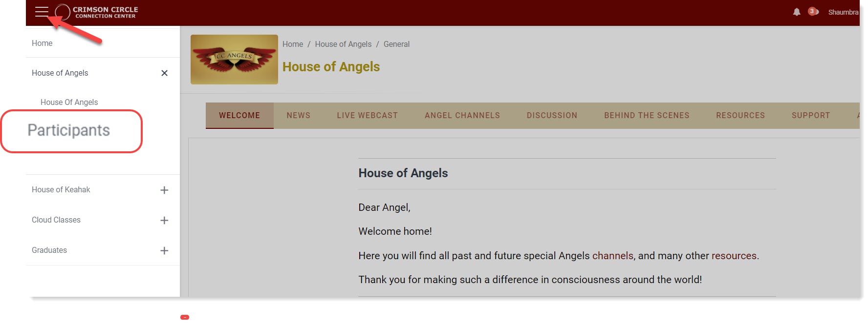Follow the 'resources' link in welcome text

[x=734, y=256]
